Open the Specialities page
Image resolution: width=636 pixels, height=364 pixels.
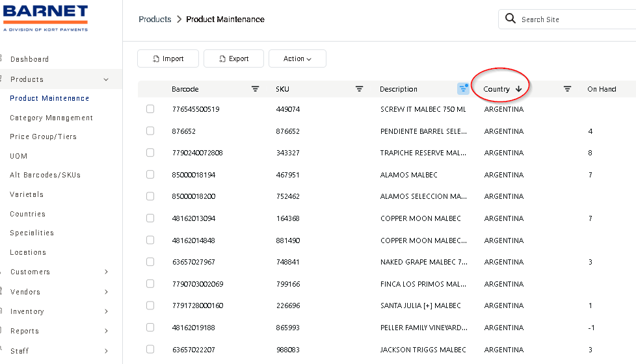click(x=32, y=233)
